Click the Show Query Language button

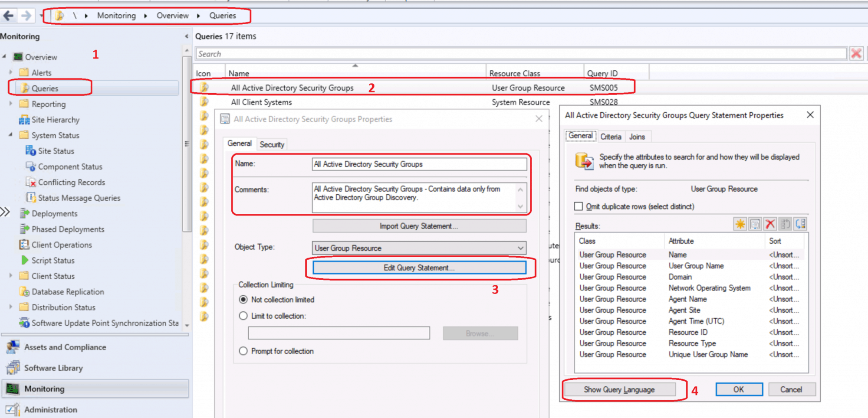[619, 389]
